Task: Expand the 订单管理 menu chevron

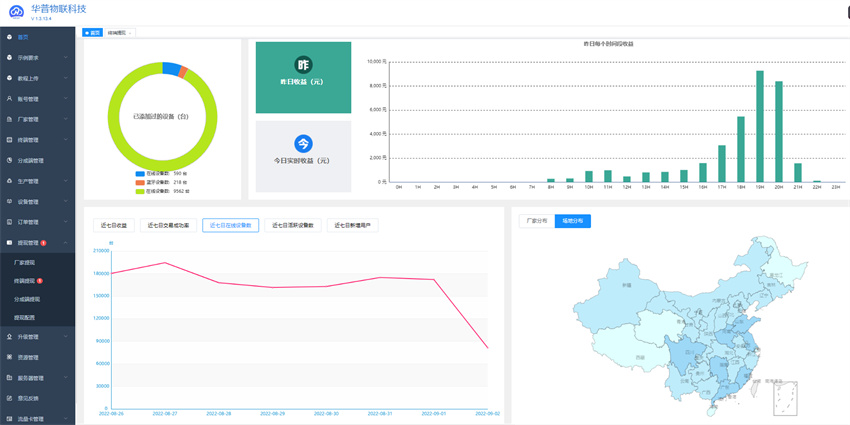Action: [x=66, y=222]
